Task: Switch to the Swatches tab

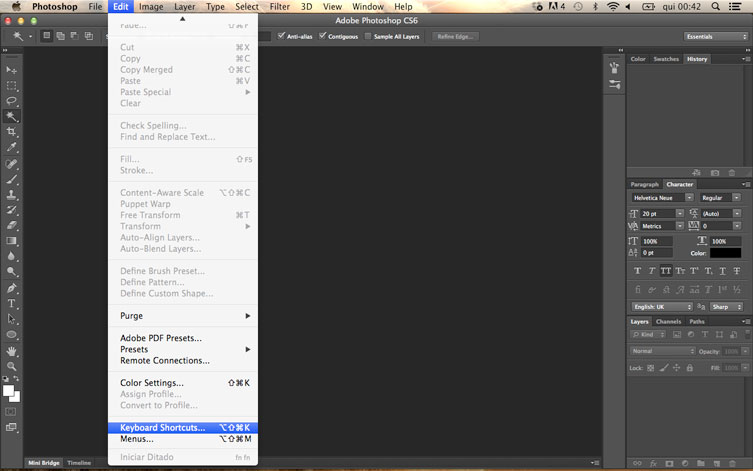Action: tap(666, 59)
